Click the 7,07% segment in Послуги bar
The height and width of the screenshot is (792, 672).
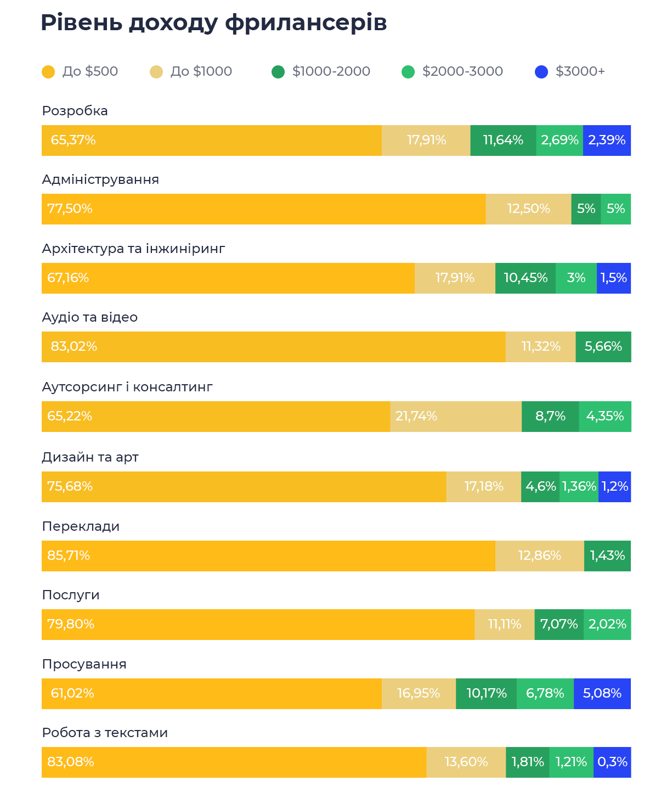(559, 625)
